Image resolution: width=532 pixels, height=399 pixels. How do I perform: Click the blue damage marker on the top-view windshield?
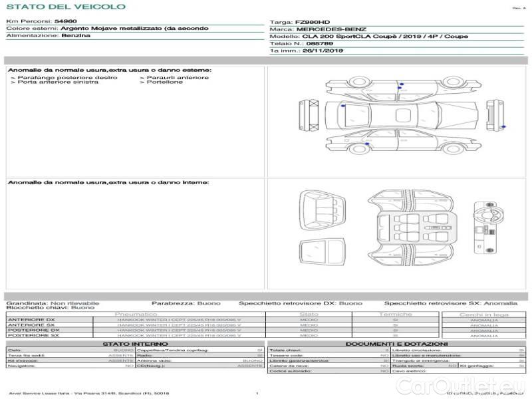[x=343, y=106]
